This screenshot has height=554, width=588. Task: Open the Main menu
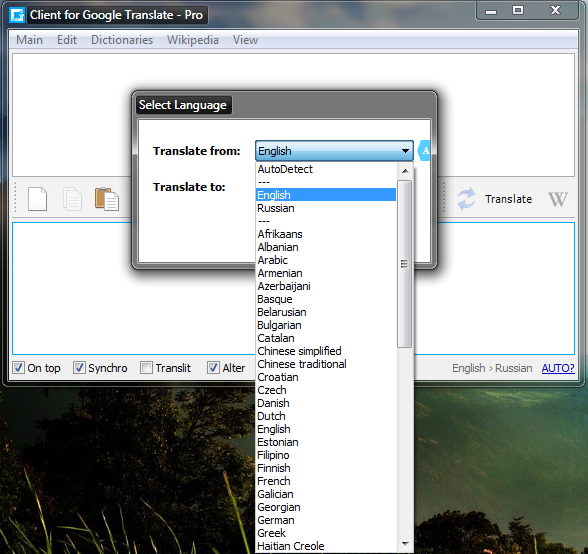coord(29,40)
